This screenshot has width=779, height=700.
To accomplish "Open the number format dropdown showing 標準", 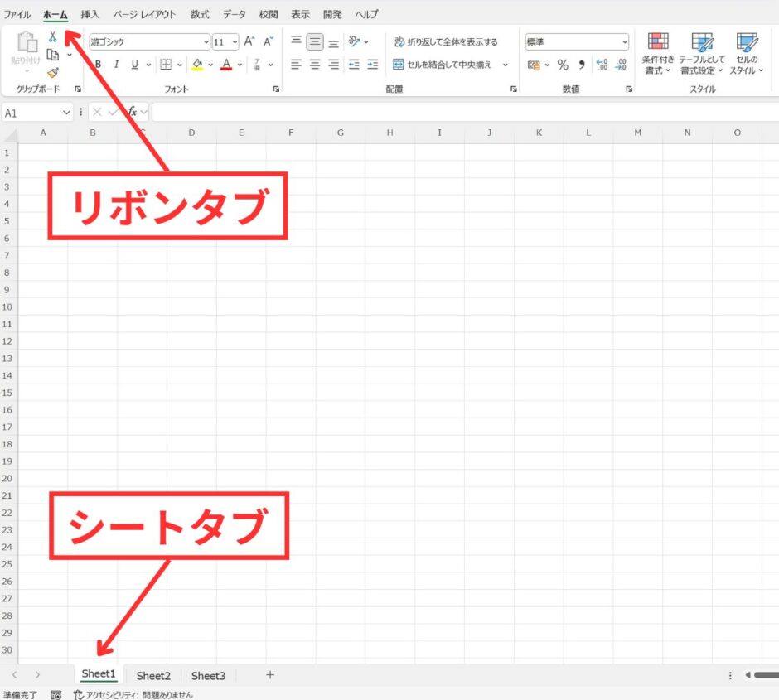I will (577, 41).
